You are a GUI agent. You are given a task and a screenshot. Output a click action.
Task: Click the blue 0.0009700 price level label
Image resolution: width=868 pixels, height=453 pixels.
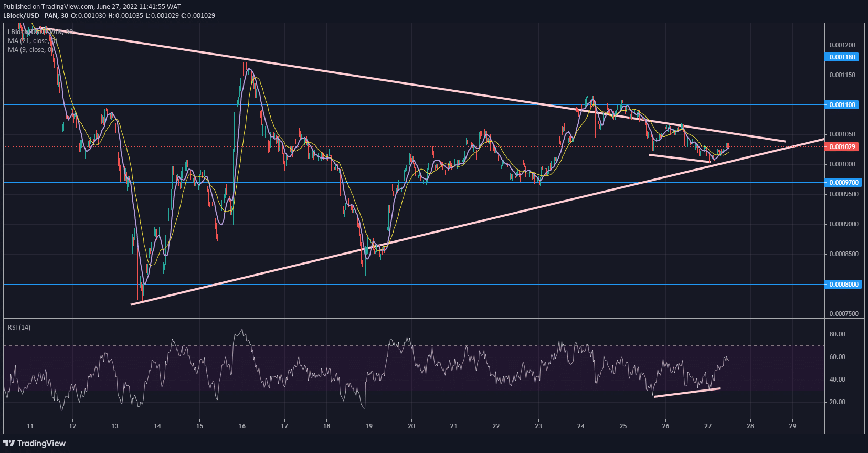point(843,183)
